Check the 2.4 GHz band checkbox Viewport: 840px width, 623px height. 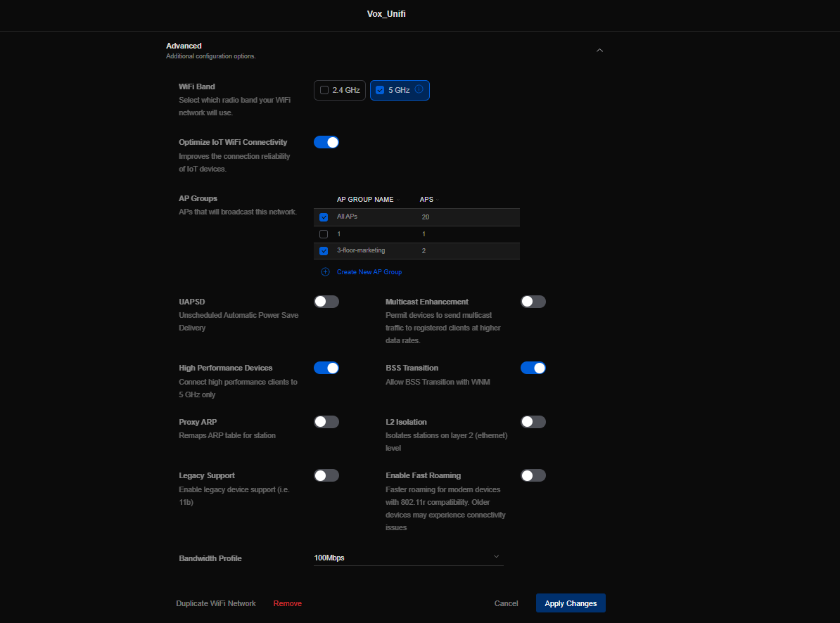pos(324,90)
